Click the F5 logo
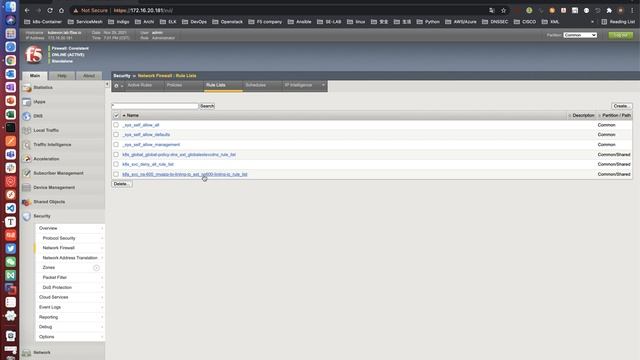 pyautogui.click(x=33, y=55)
